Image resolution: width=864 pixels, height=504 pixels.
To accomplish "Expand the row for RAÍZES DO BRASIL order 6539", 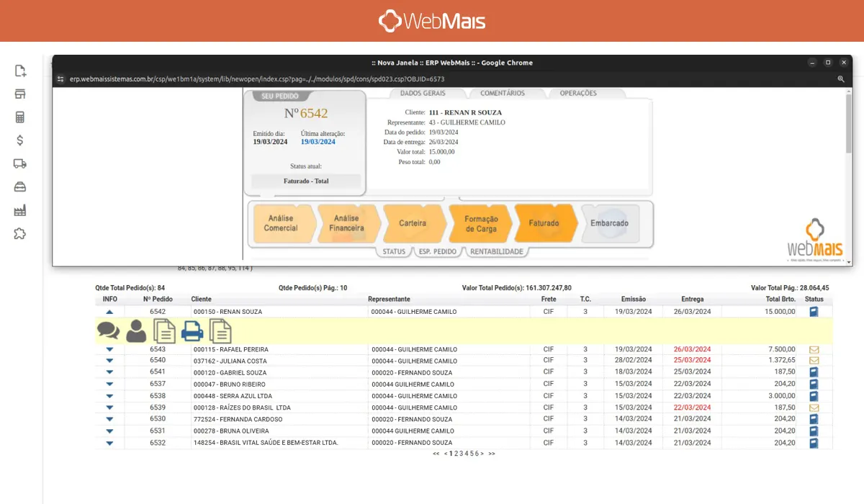I will click(x=109, y=407).
